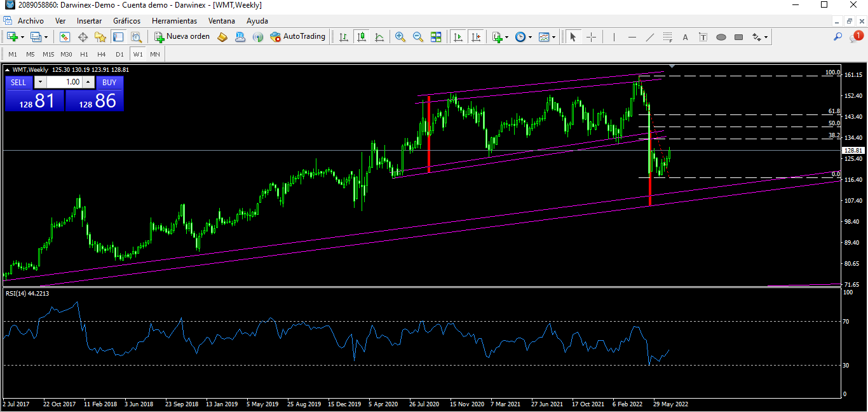Expand the profiles dropdown arrow

tap(46, 37)
